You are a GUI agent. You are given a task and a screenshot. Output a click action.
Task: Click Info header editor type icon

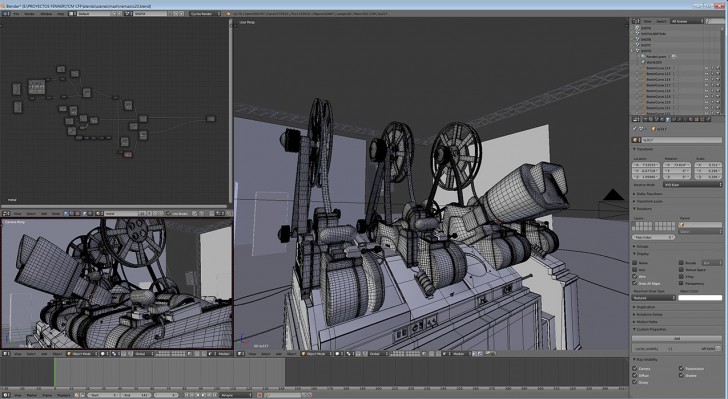pos(6,14)
